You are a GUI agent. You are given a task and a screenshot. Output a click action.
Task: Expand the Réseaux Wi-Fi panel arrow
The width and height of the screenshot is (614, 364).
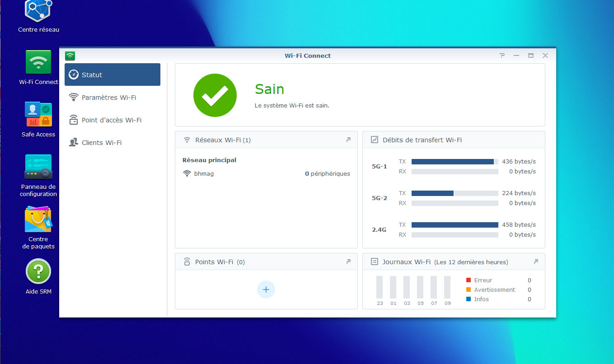pyautogui.click(x=348, y=140)
